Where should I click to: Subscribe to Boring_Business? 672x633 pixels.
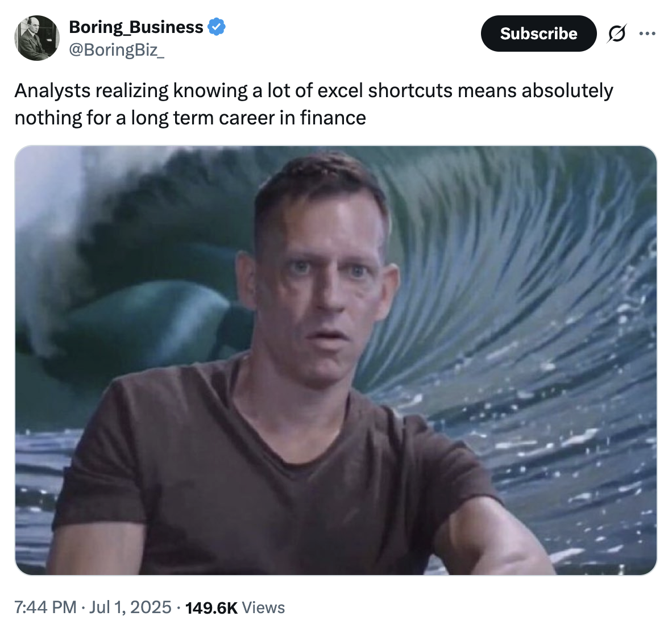(x=538, y=34)
